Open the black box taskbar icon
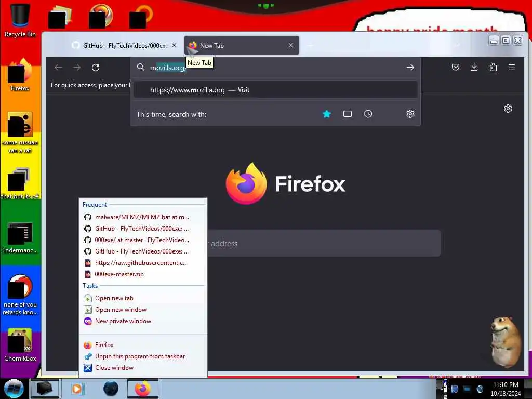The image size is (532, 399). (x=45, y=389)
